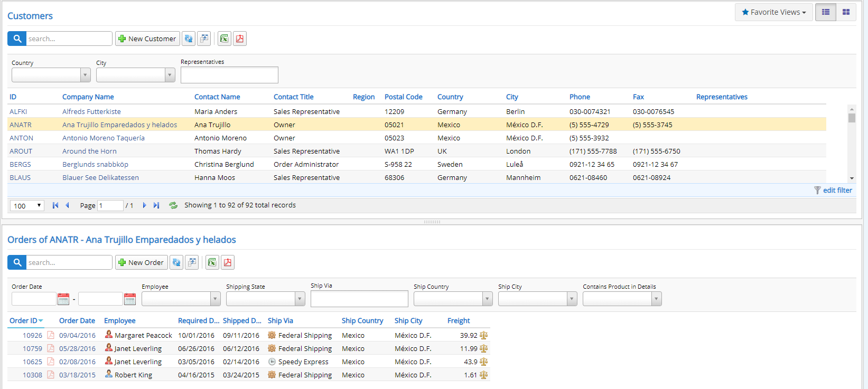Screen dimensions: 868x389
Task: Click the edit filter link
Action: (x=837, y=190)
